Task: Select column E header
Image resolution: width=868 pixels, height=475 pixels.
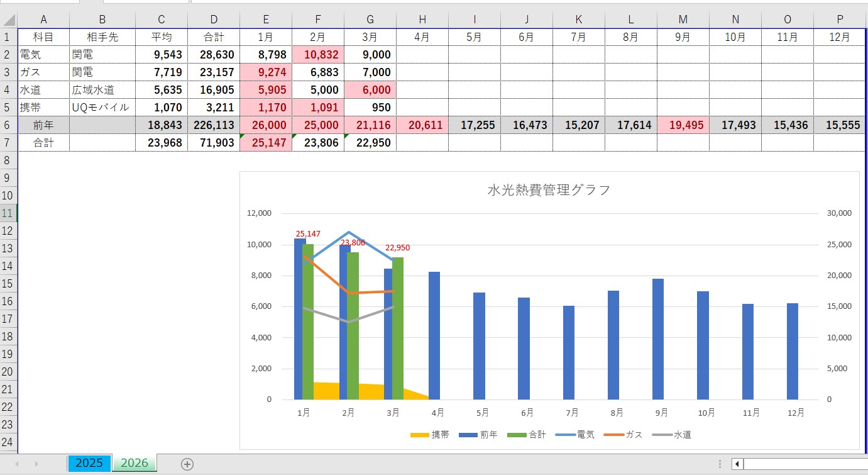Action: 266,21
